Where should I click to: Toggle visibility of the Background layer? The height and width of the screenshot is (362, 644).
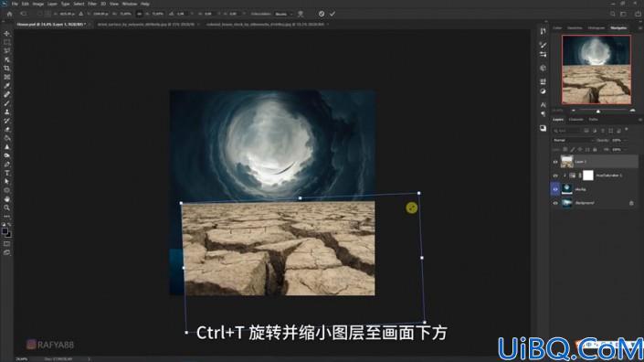pyautogui.click(x=555, y=203)
